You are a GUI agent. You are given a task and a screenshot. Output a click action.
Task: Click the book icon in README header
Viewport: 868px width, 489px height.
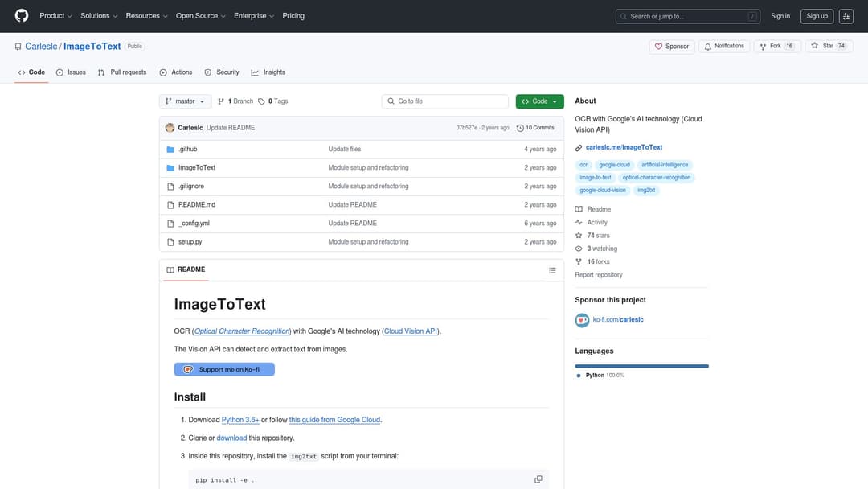pos(170,269)
